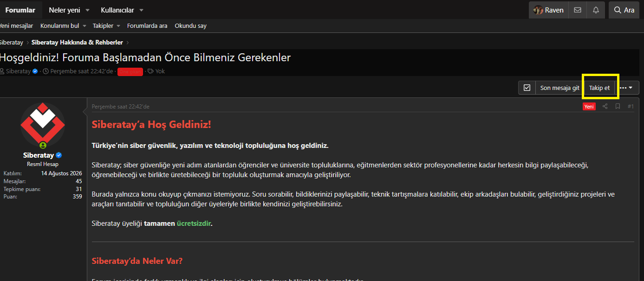Open the Ara search button

click(624, 10)
